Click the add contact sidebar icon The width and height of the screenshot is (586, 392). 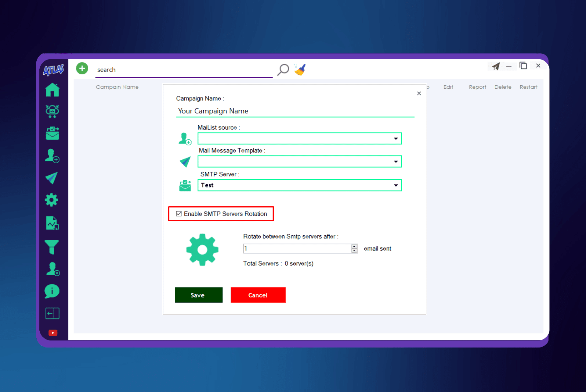point(52,156)
